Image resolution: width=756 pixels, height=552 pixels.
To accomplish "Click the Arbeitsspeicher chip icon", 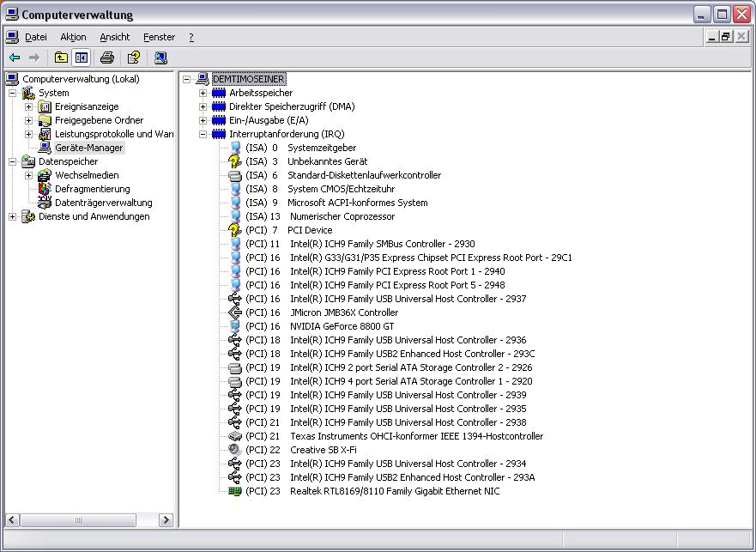I will click(x=219, y=93).
